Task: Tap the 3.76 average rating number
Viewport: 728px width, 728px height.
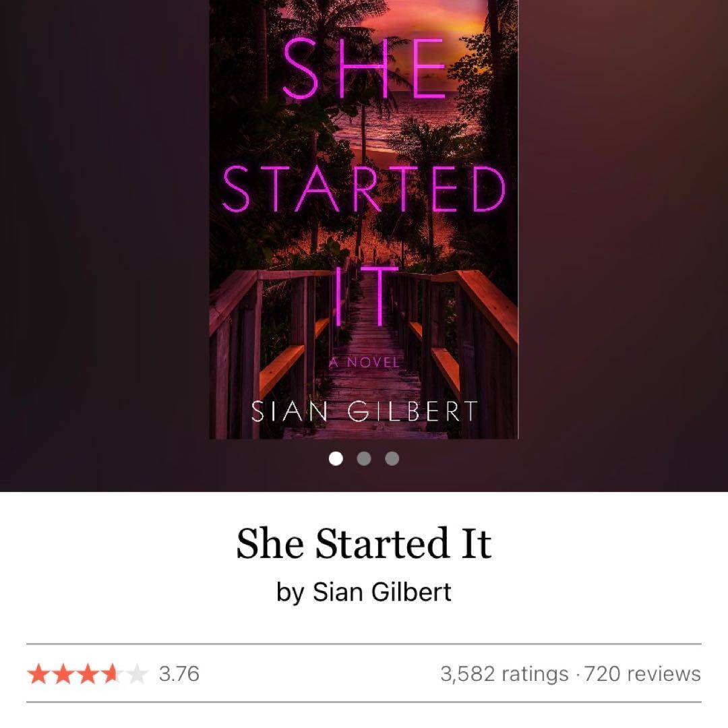Action: [179, 673]
